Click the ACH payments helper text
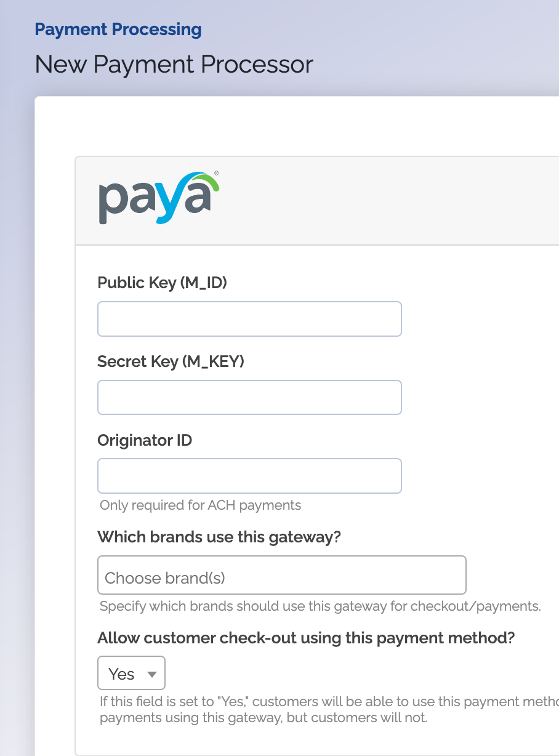 pyautogui.click(x=199, y=505)
